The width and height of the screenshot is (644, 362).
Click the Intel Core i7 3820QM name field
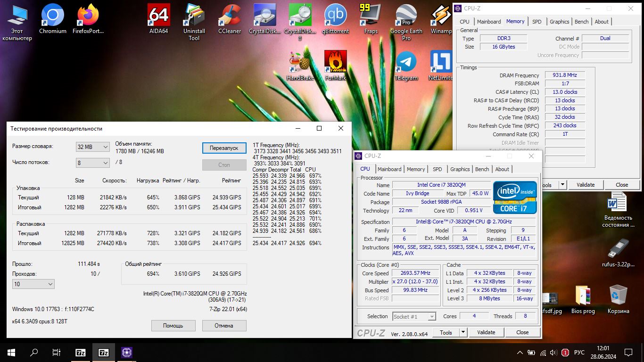click(441, 185)
